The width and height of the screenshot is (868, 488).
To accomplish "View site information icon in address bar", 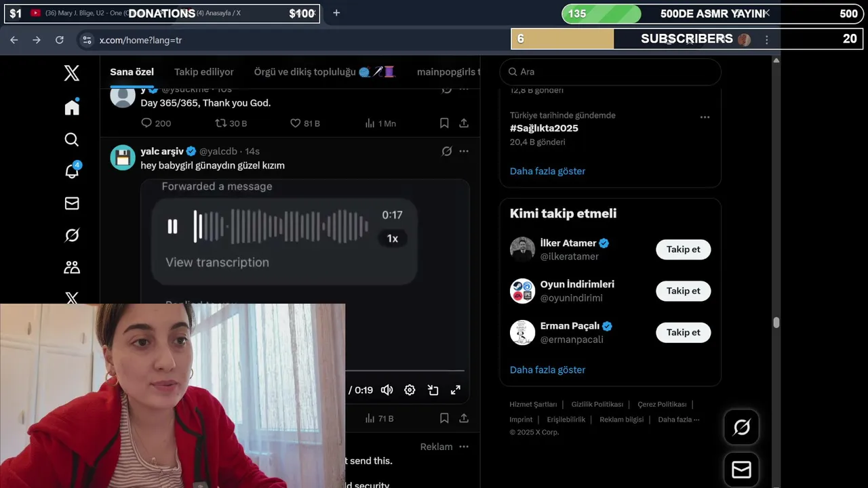I will [x=86, y=40].
